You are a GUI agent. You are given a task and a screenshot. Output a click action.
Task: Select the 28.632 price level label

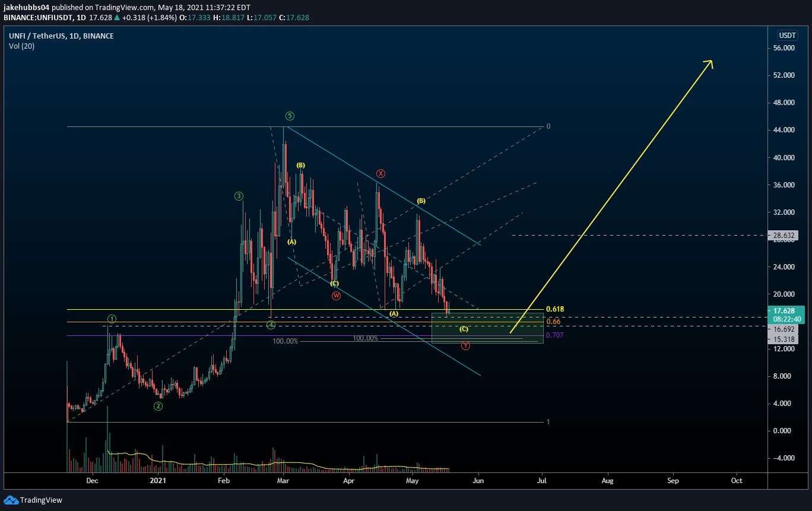point(786,236)
